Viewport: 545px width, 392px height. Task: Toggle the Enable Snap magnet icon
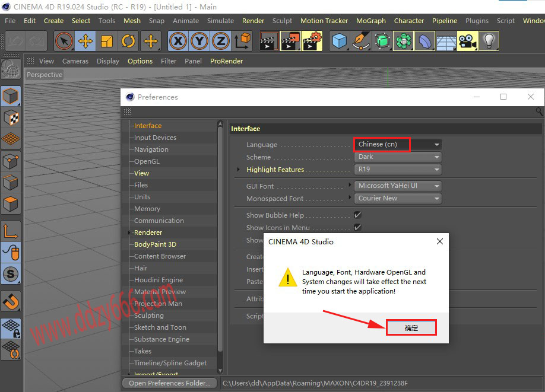coord(11,301)
